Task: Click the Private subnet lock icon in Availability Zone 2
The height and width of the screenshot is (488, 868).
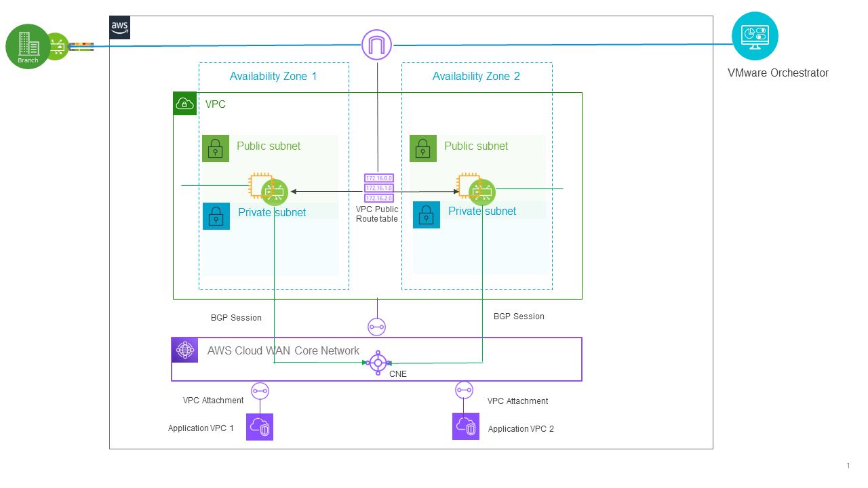Action: pos(426,215)
